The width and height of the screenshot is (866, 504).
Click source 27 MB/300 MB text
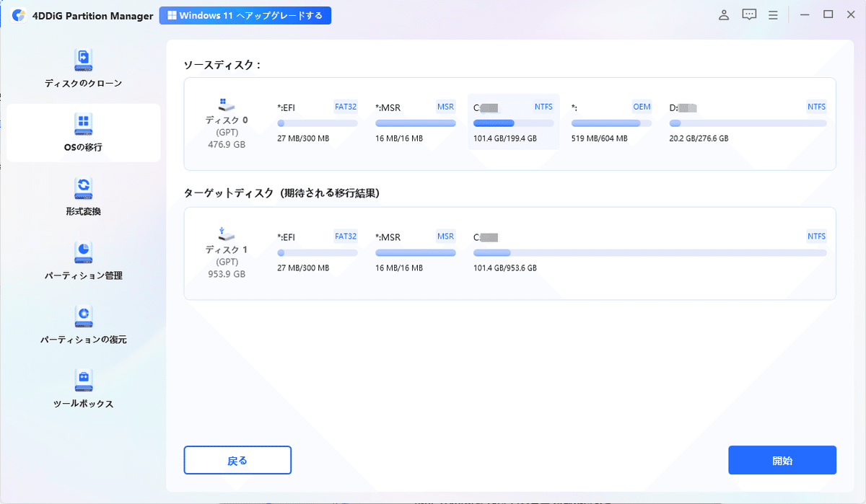click(303, 138)
